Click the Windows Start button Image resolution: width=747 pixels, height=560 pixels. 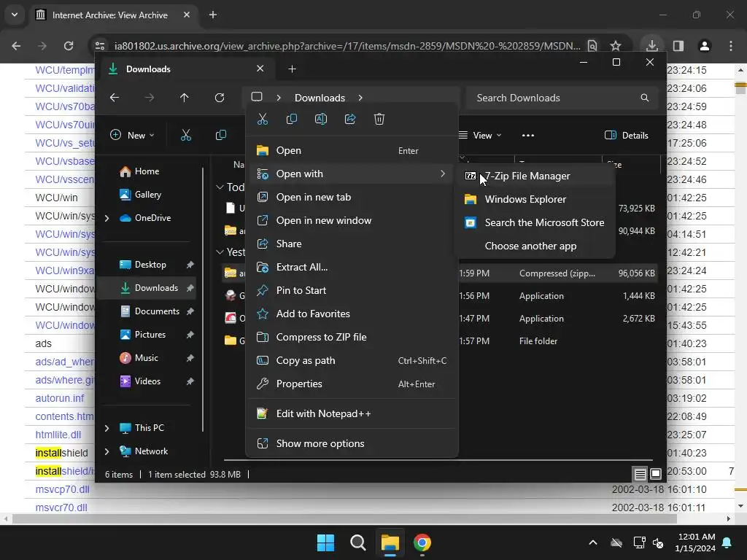point(326,542)
